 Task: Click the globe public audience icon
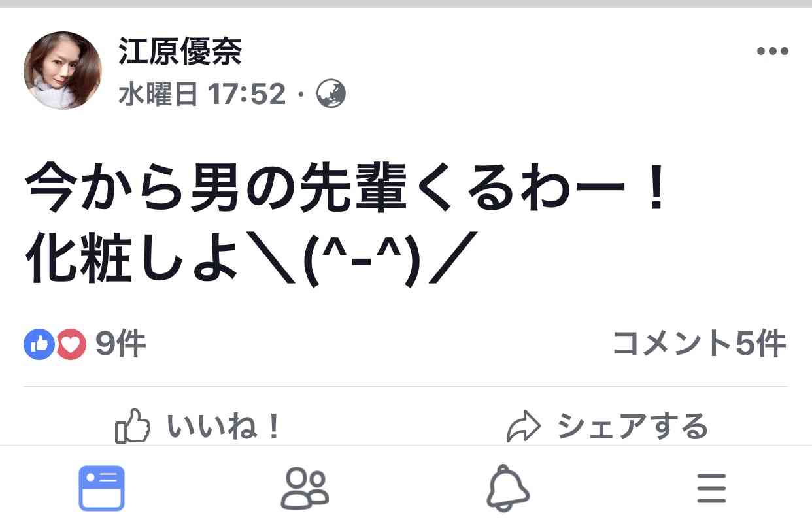coord(331,95)
